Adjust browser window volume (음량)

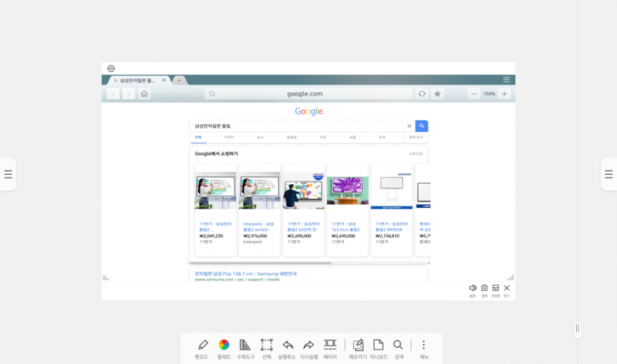pyautogui.click(x=473, y=290)
